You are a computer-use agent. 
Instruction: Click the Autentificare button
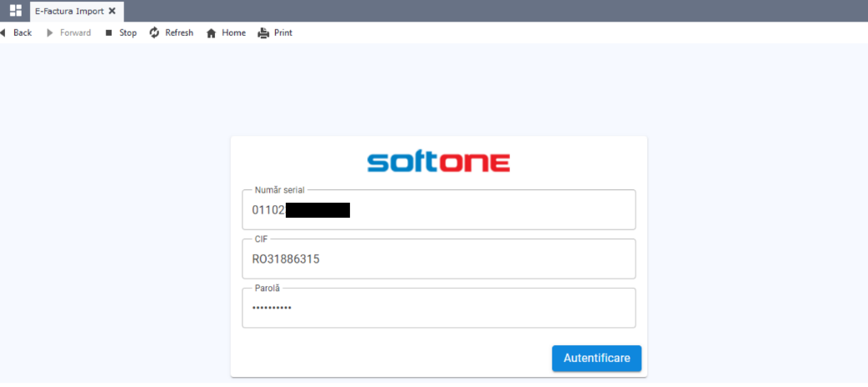tap(596, 358)
